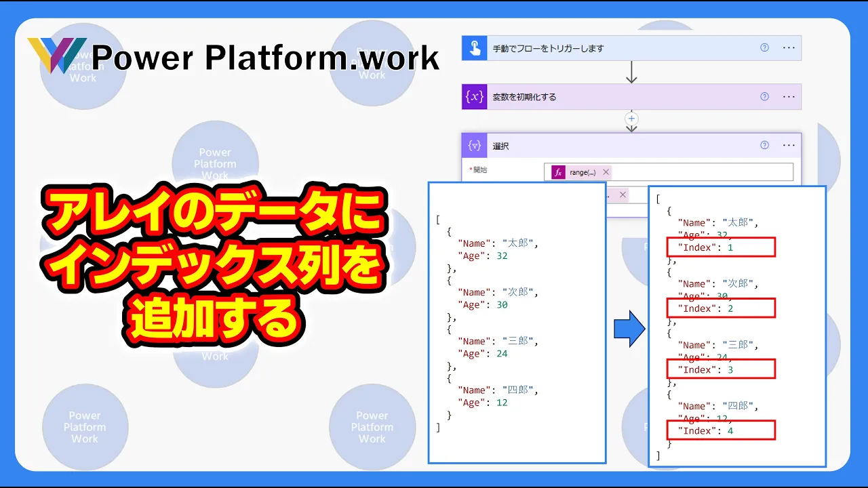Open the ellipsis menu on 変数を初期化する

789,97
